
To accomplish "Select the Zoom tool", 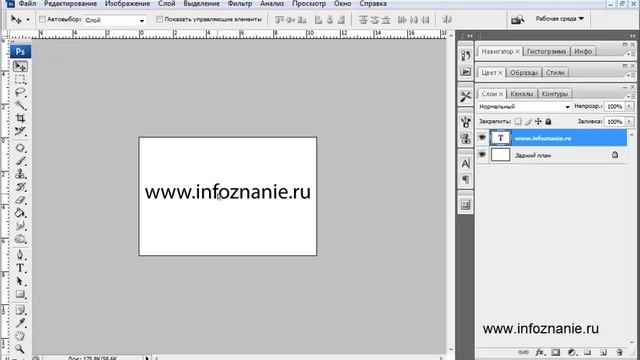I will (x=20, y=349).
